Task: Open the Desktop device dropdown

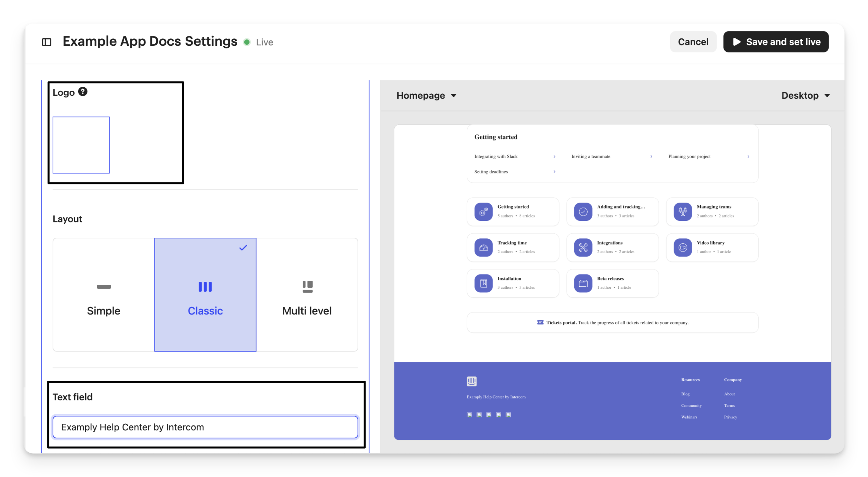Action: click(x=805, y=96)
